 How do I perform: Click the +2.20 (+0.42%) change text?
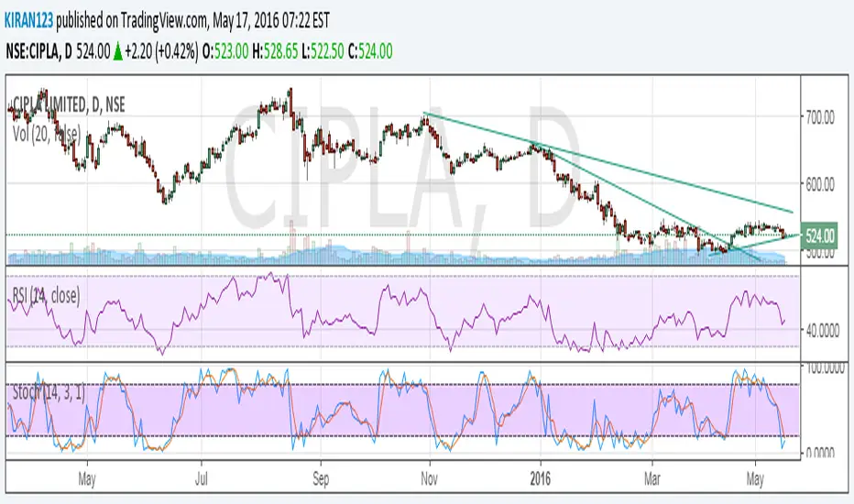[x=161, y=51]
